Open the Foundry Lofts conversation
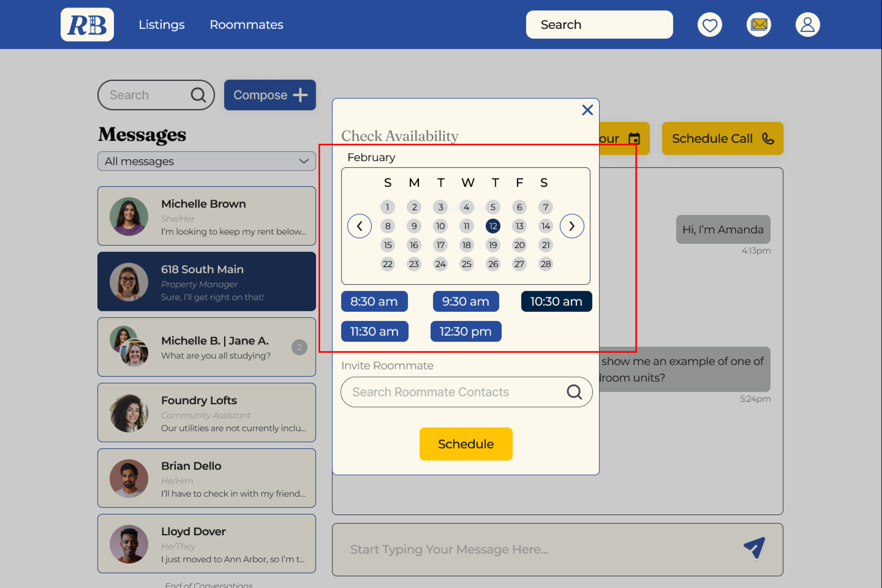This screenshot has height=588, width=882. [206, 412]
